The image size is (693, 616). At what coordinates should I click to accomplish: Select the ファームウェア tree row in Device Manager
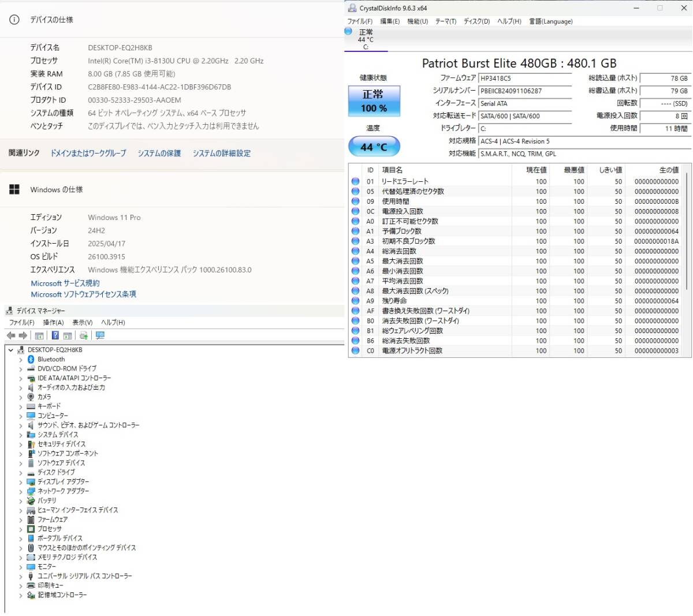point(52,520)
